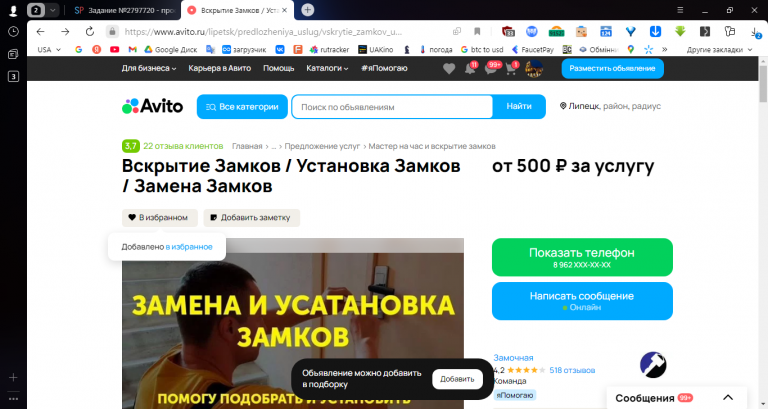
Task: Click the profile avatar icon in sidebar
Action: tap(13, 10)
